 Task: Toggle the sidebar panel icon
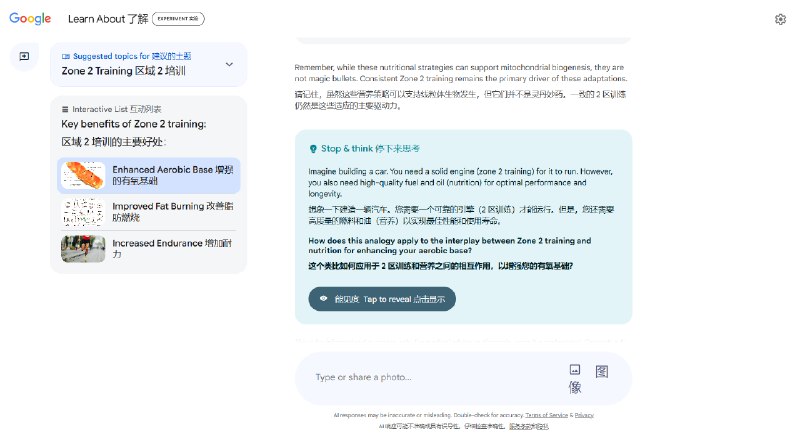pos(24,56)
